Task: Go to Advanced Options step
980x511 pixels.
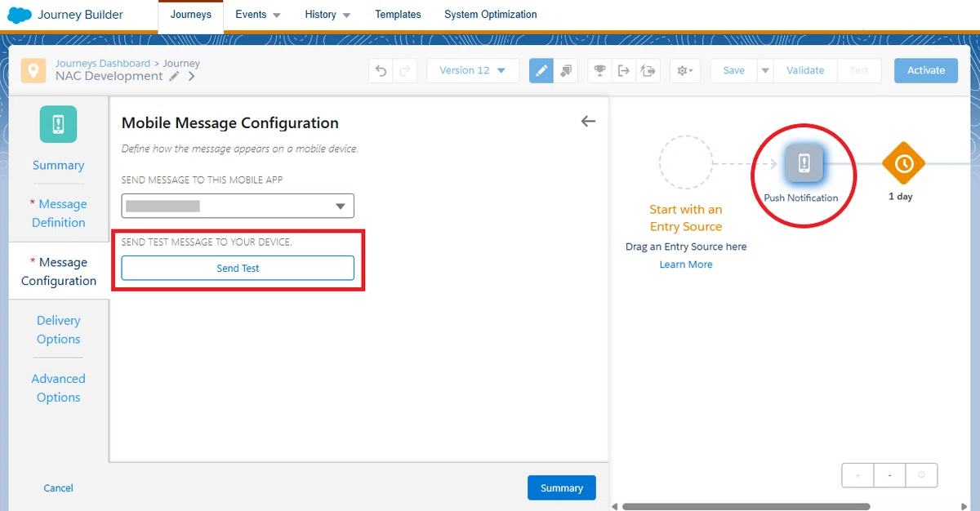Action: click(58, 388)
